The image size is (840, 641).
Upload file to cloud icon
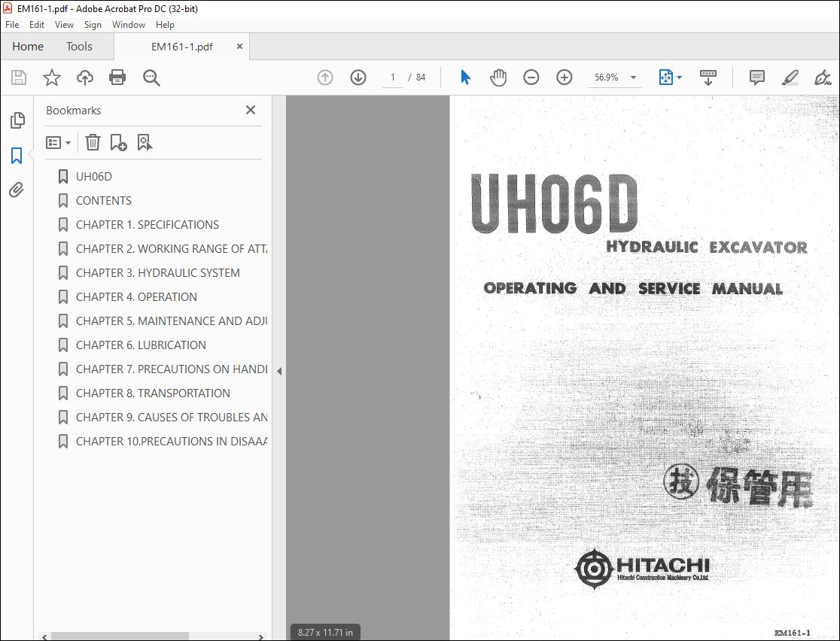(x=84, y=77)
